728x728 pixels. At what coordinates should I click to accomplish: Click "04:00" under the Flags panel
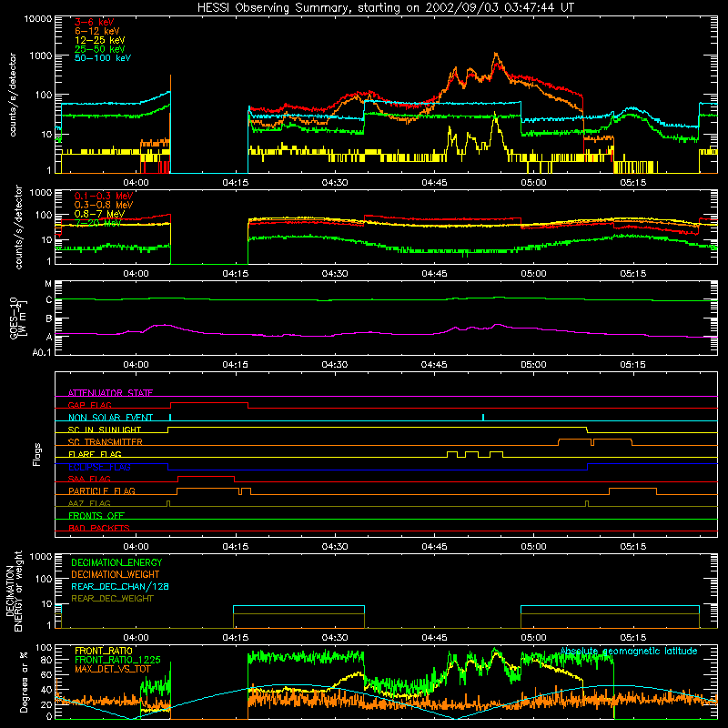[x=136, y=546]
